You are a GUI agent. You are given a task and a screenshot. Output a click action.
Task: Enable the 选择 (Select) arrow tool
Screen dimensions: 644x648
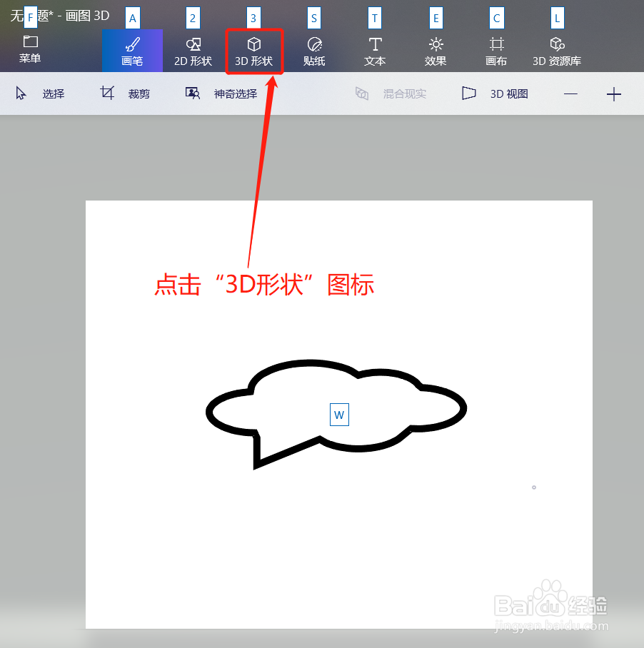point(43,93)
